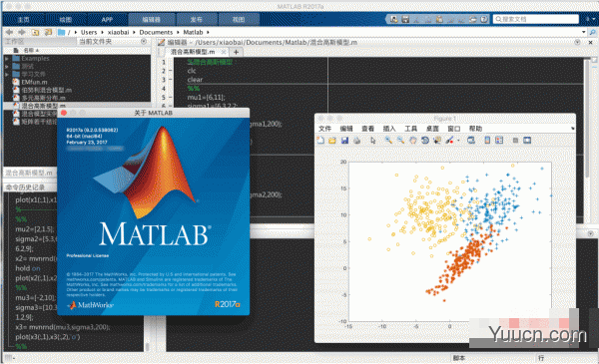Viewport: 599px width, 364px height.
Task: Open the 帮助 menu in Figure 1
Action: click(x=475, y=129)
